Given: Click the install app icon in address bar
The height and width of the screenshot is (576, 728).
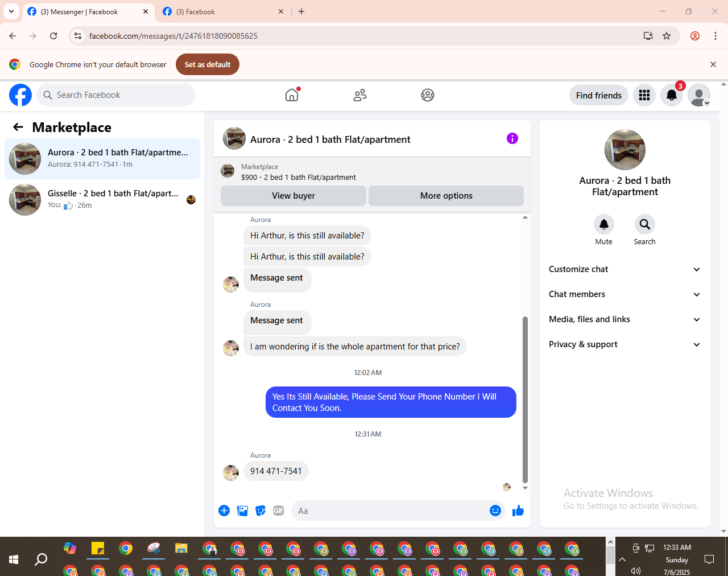Looking at the screenshot, I should pyautogui.click(x=648, y=36).
